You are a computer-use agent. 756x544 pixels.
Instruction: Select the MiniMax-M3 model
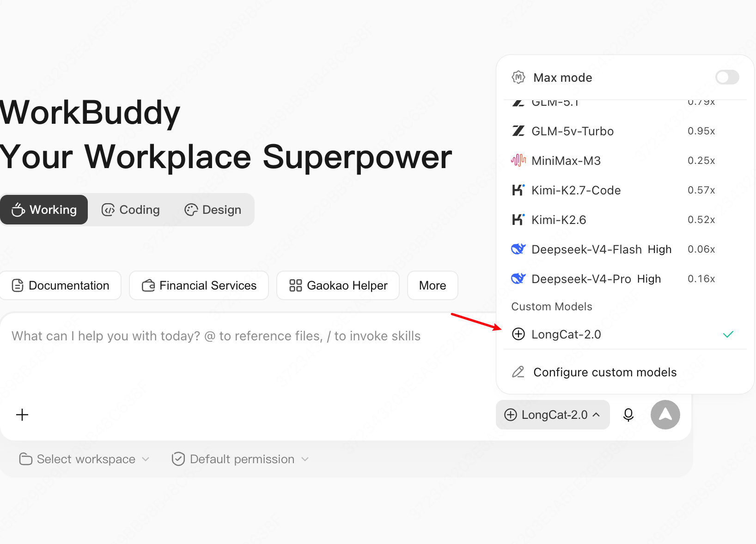(625, 161)
